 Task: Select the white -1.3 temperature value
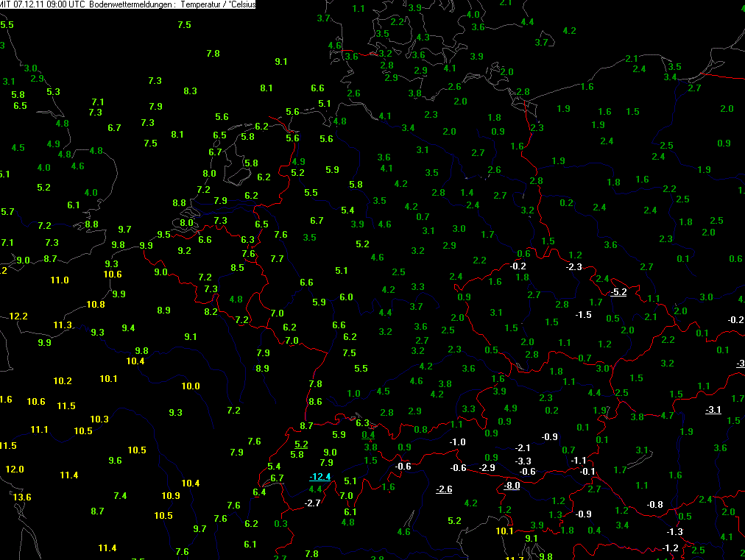click(x=674, y=532)
